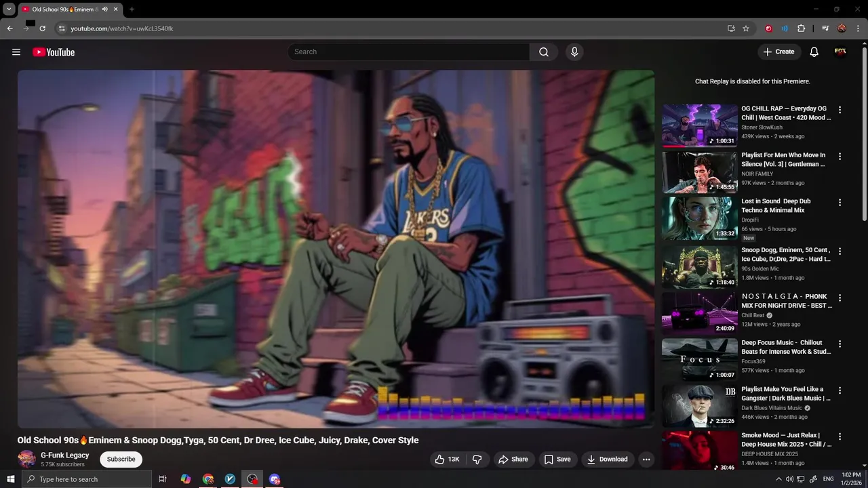Click the 'Dark Blues Villains Music' channel name
The image size is (868, 488).
point(772,408)
